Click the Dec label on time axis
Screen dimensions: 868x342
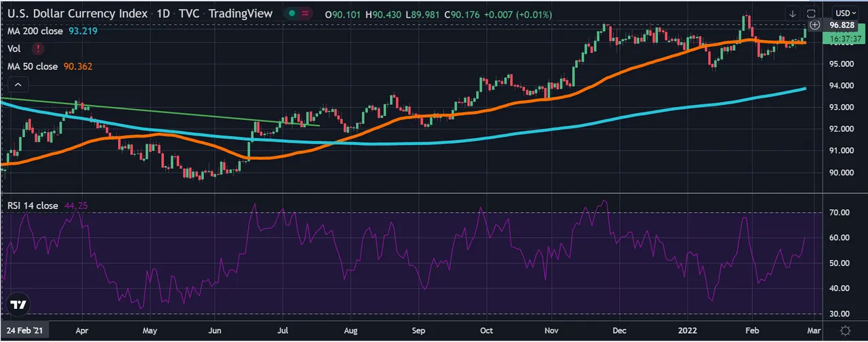tap(620, 331)
